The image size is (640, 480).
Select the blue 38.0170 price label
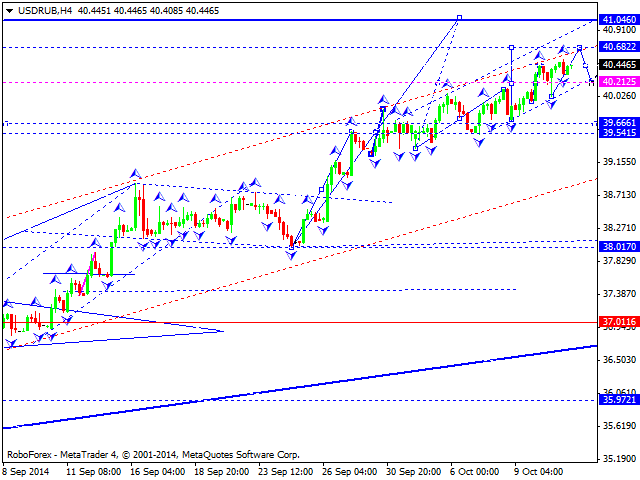tap(619, 246)
